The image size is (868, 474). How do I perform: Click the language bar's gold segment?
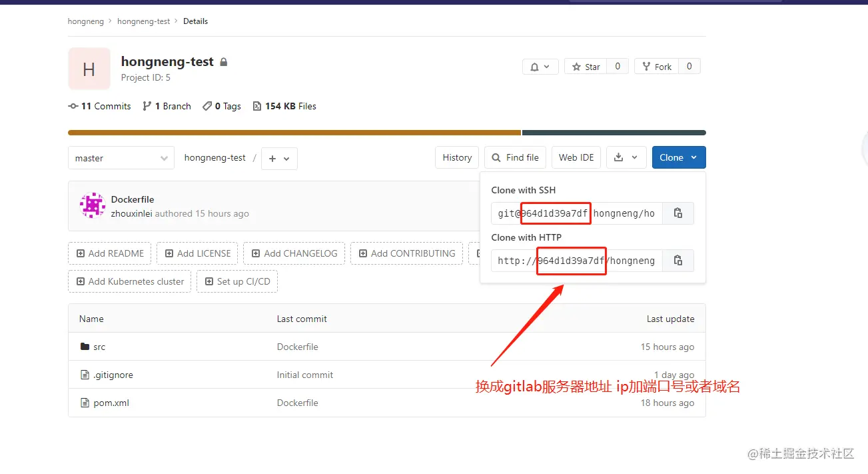tap(294, 133)
